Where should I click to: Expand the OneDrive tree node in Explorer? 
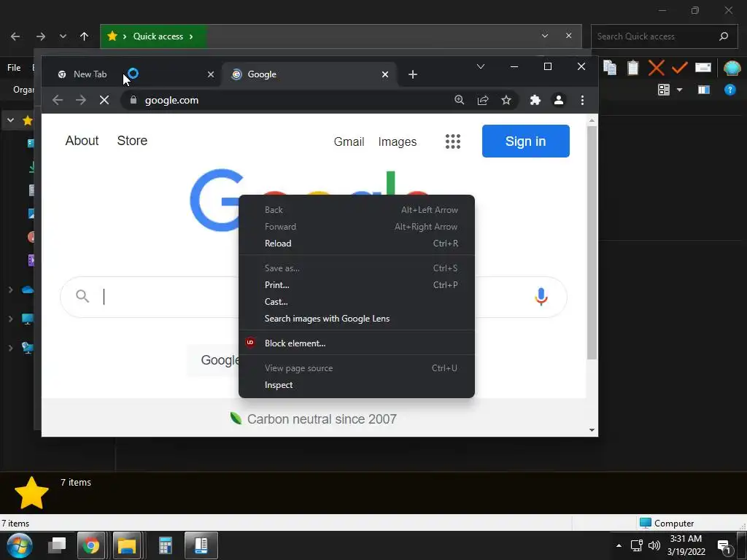coord(10,289)
